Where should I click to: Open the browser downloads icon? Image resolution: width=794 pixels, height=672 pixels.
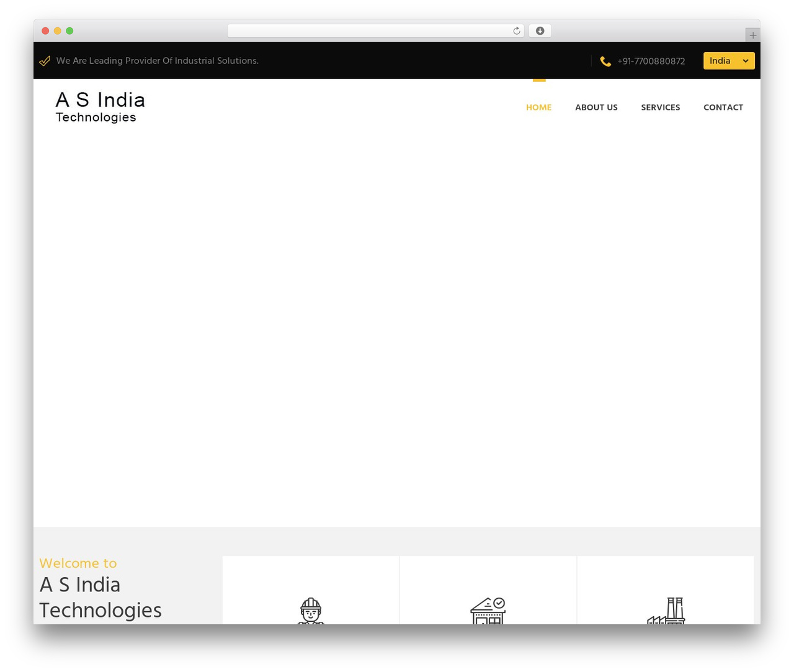click(540, 31)
